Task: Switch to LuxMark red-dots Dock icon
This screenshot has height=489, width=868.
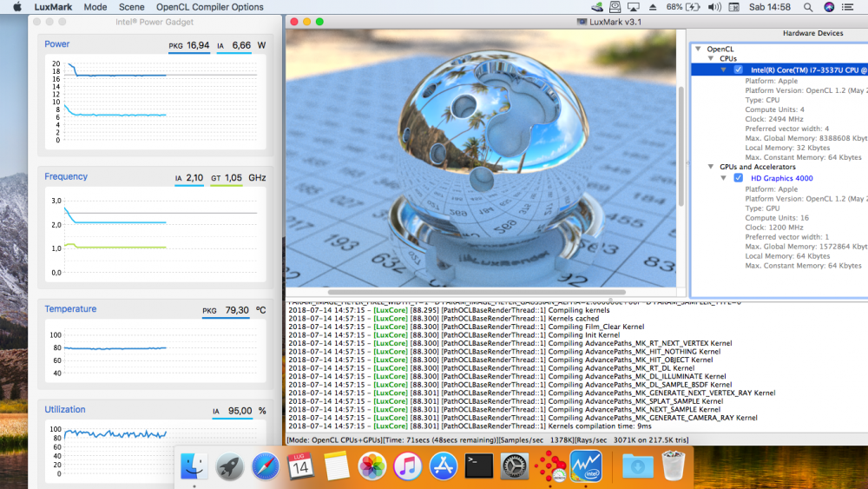Action: pos(550,466)
